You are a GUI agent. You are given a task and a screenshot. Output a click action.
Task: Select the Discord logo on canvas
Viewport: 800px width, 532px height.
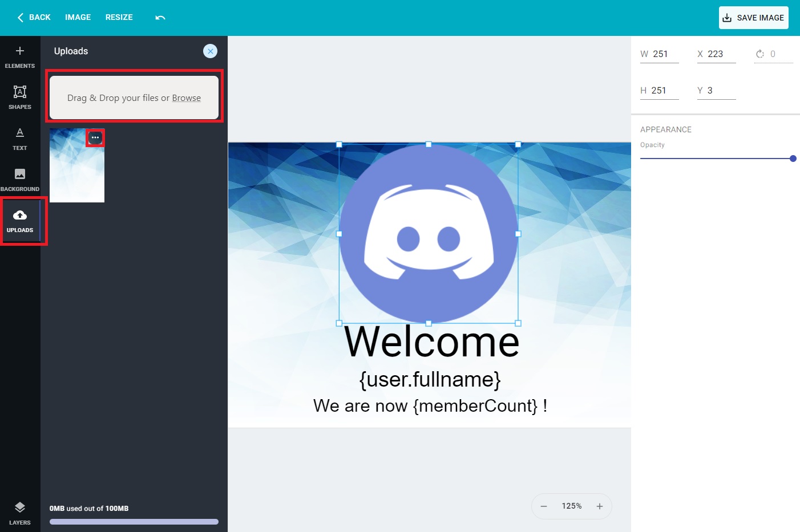click(x=429, y=234)
